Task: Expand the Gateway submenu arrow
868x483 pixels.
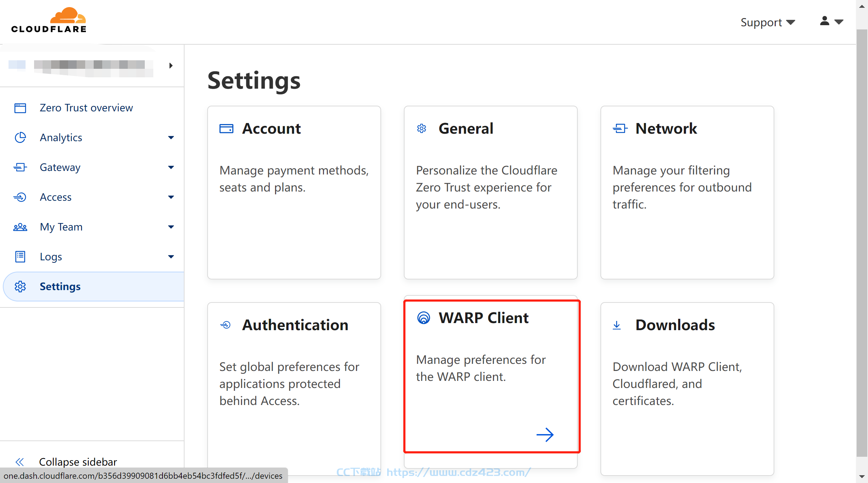Action: [x=171, y=167]
